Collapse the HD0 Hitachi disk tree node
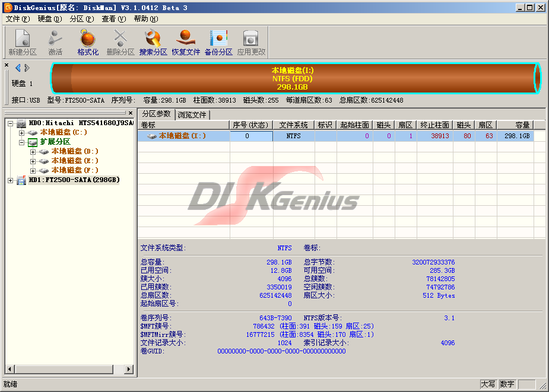Viewport: 549px width, 392px height. (x=11, y=123)
